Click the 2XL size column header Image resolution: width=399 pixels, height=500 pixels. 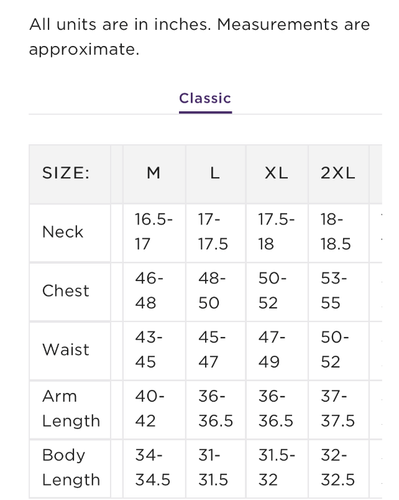pyautogui.click(x=338, y=174)
